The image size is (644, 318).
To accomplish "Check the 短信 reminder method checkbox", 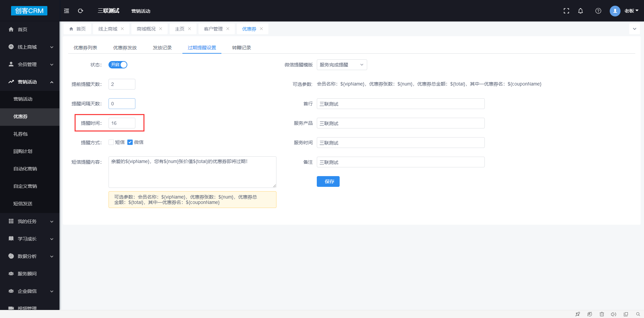I will [x=111, y=142].
